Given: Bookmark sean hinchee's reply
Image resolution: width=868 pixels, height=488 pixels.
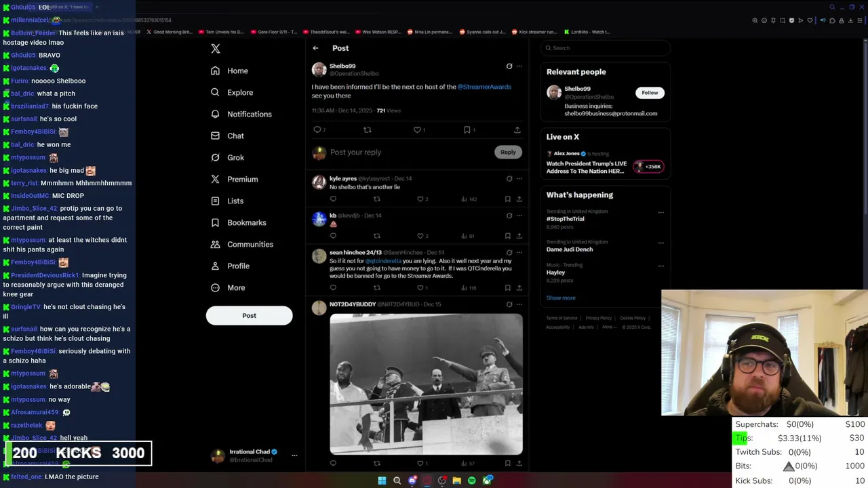Looking at the screenshot, I should point(507,288).
